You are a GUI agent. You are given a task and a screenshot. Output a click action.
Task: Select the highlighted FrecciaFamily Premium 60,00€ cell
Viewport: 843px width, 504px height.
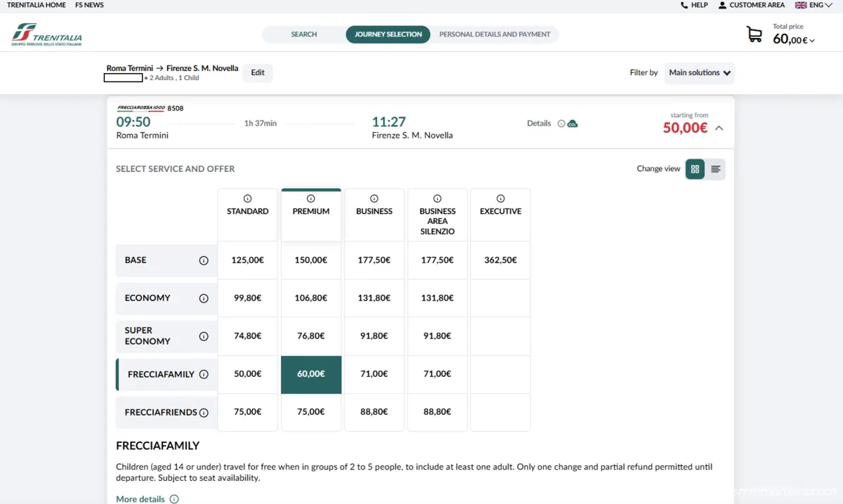pyautogui.click(x=311, y=374)
